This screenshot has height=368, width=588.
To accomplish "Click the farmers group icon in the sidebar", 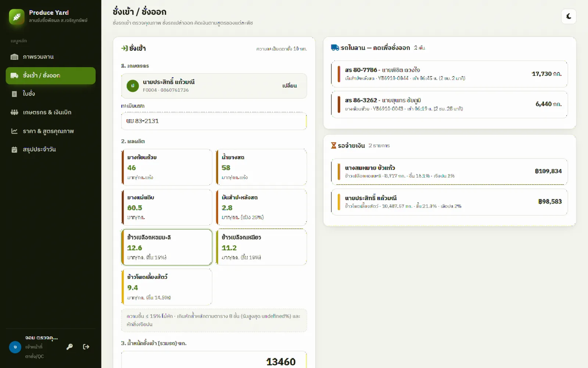I will click(14, 112).
